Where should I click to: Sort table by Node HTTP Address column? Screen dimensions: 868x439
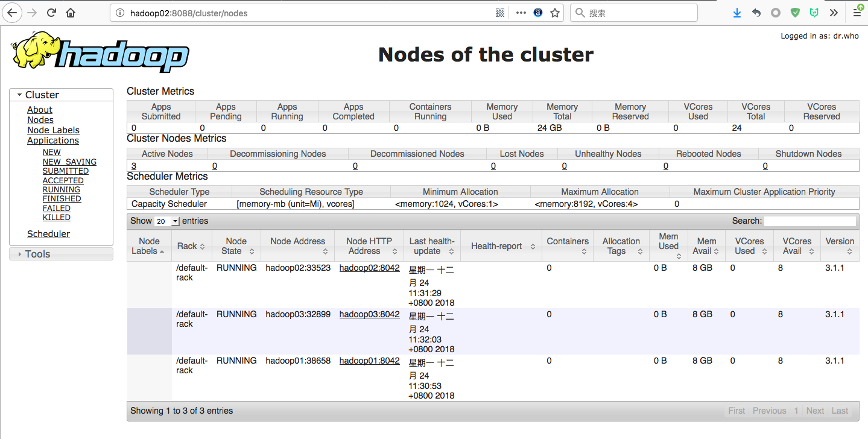(369, 246)
